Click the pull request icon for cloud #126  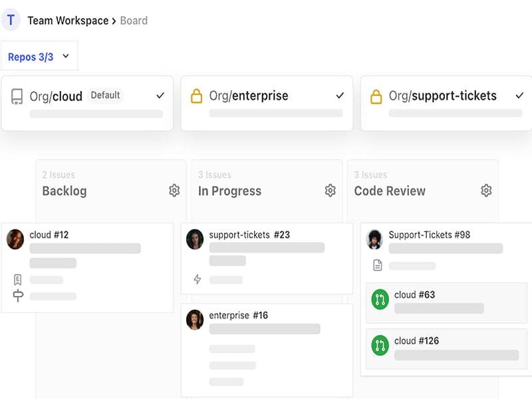380,346
